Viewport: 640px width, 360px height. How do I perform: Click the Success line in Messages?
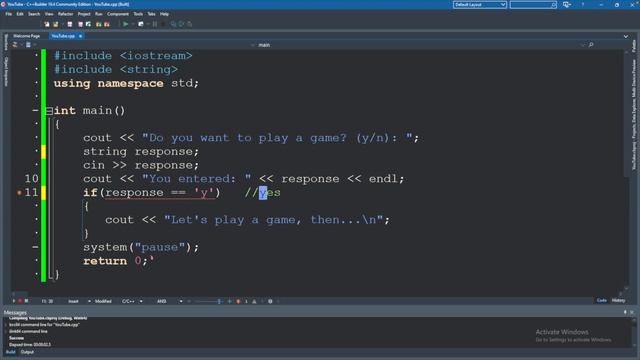point(16,338)
